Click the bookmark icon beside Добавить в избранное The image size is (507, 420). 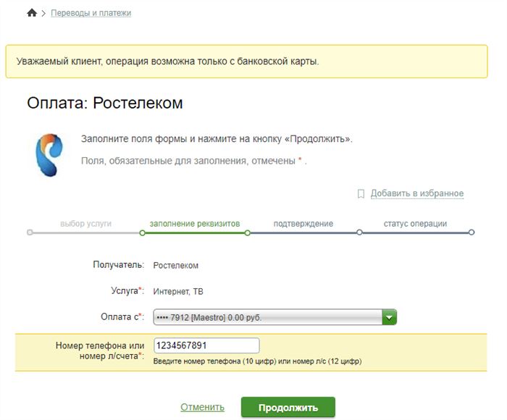(x=361, y=193)
